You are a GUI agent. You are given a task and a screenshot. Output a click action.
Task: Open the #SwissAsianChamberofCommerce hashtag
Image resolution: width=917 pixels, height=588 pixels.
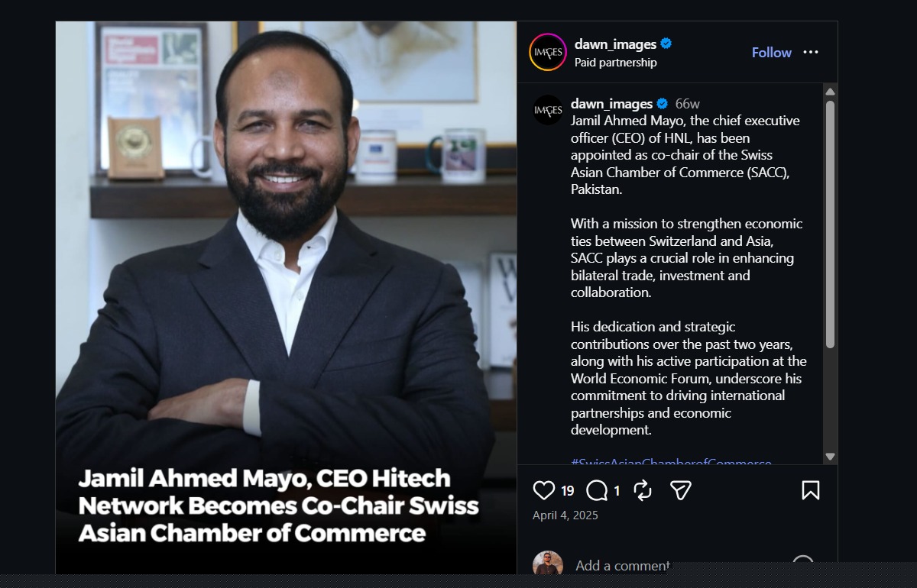pyautogui.click(x=671, y=462)
